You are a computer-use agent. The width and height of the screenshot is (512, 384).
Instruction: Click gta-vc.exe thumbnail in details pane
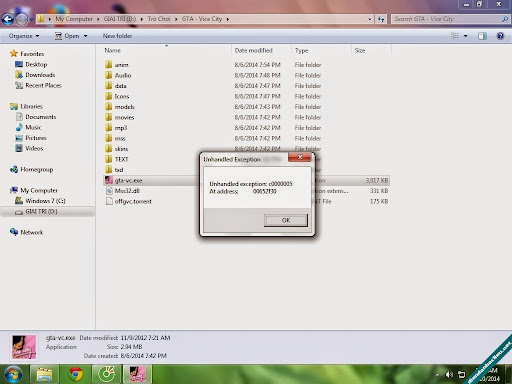24,347
